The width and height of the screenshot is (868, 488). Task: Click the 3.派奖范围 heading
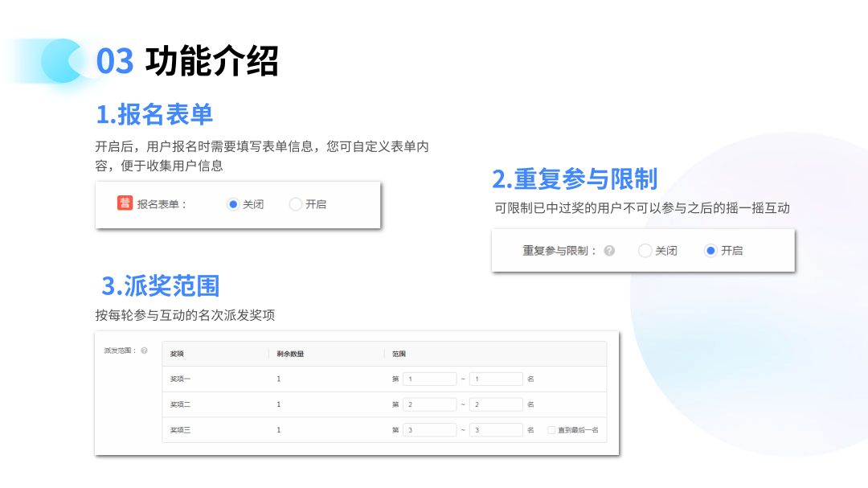point(161,286)
